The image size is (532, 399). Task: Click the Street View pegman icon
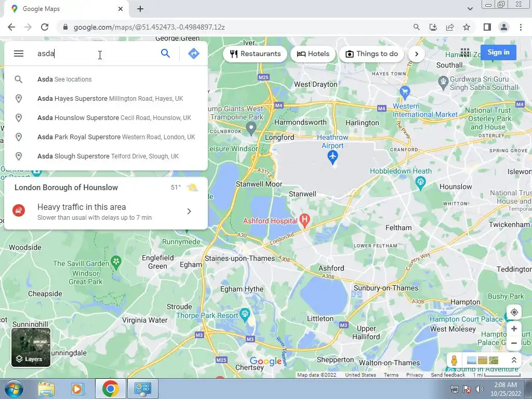[x=454, y=361]
